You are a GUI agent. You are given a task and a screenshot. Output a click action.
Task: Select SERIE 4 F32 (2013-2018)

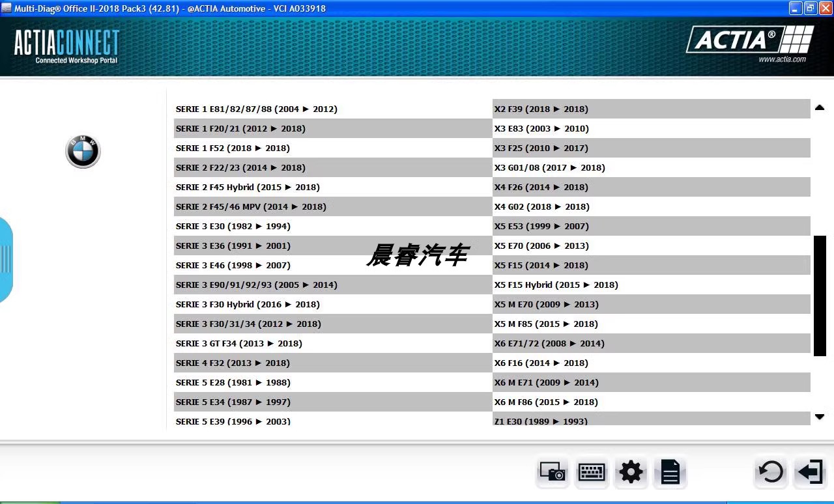(333, 363)
